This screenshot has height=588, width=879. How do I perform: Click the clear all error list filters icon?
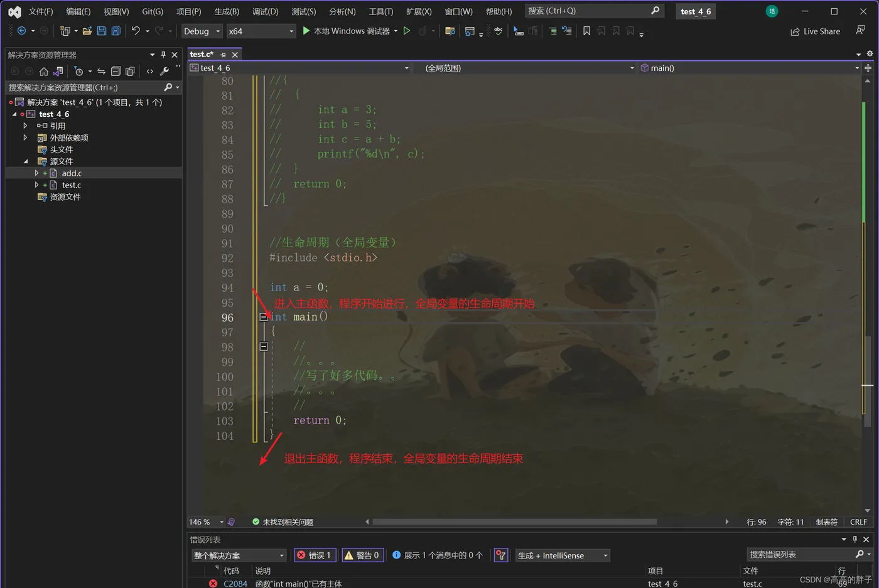pos(501,555)
